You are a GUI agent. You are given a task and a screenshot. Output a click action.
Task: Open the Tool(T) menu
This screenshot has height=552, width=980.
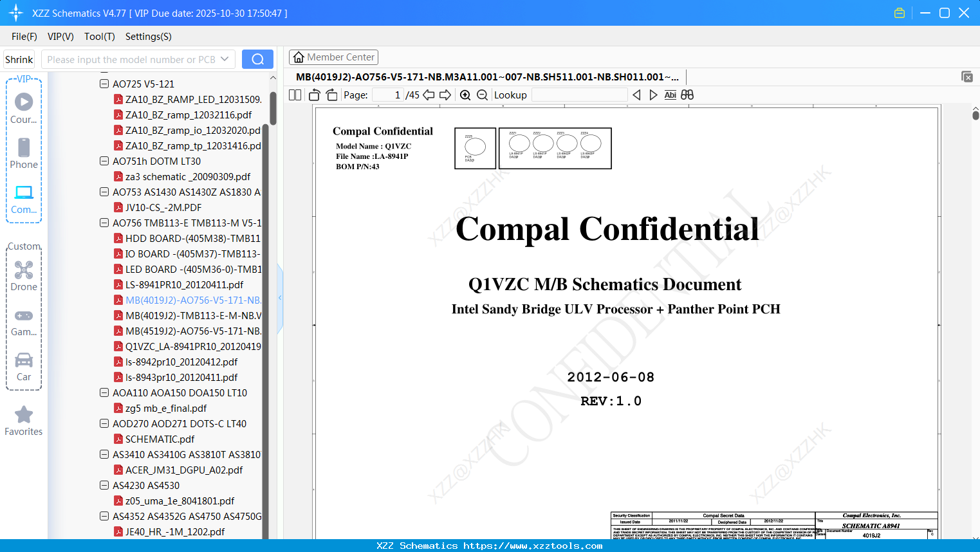click(x=100, y=37)
